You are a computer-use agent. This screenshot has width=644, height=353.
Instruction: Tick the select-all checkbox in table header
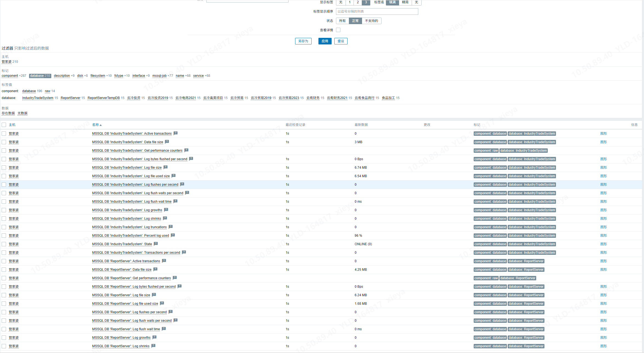tap(4, 125)
